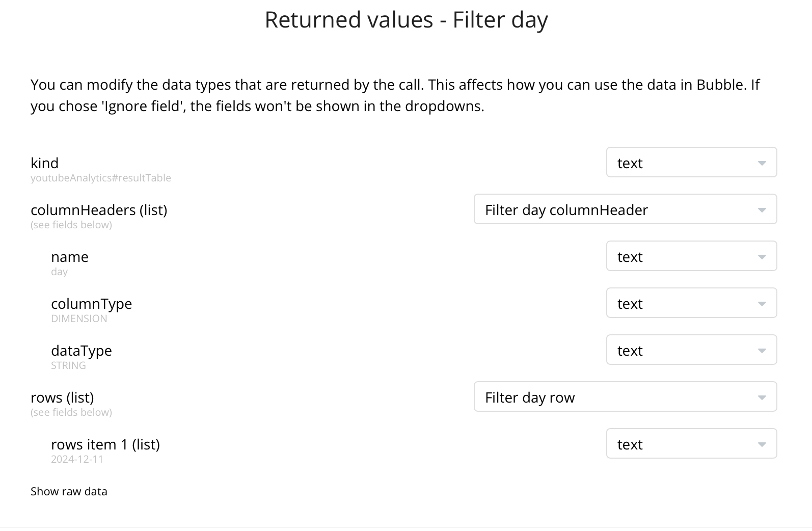Click the 'dataType' sub-field label

[82, 351]
